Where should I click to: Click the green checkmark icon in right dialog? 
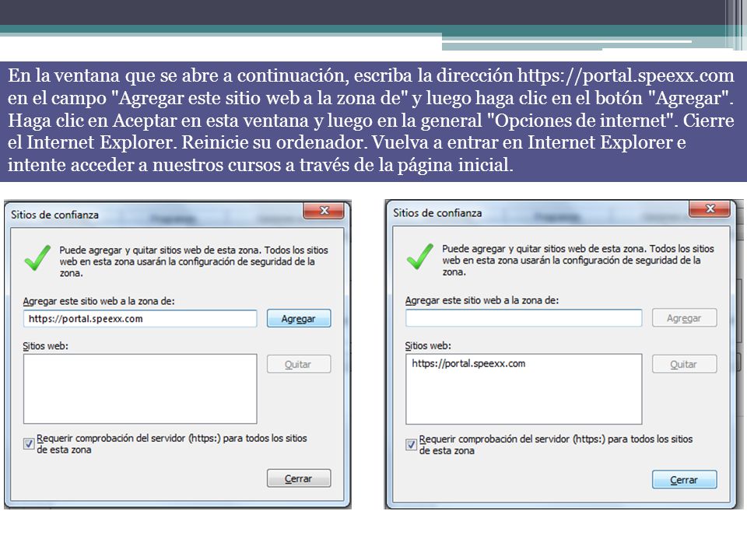[420, 256]
